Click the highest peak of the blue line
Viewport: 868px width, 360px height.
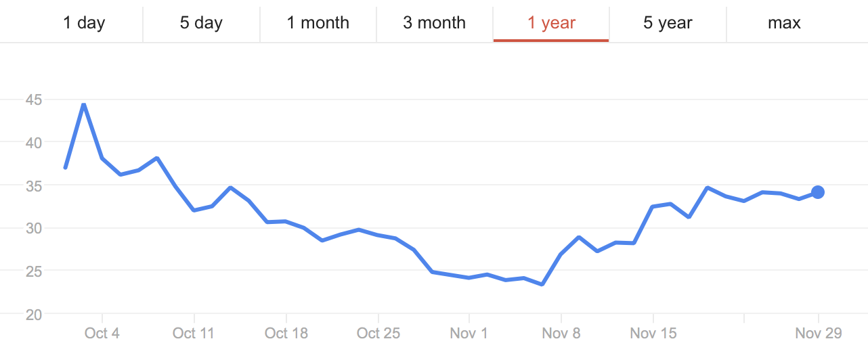(83, 105)
